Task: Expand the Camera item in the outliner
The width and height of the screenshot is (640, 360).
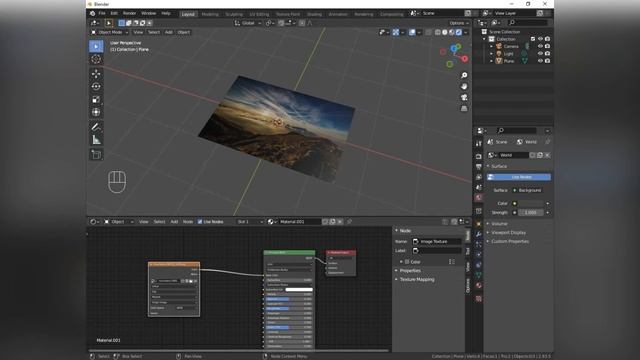Action: (491, 47)
